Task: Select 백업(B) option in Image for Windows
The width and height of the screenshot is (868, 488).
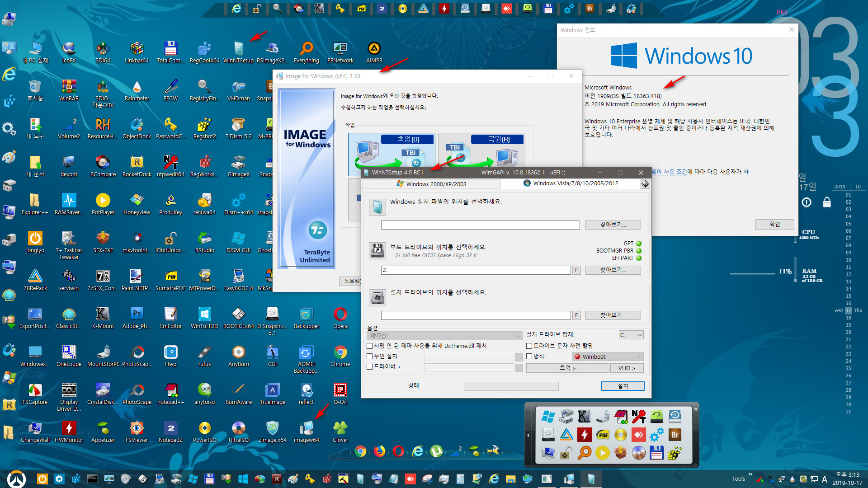Action: 392,155
